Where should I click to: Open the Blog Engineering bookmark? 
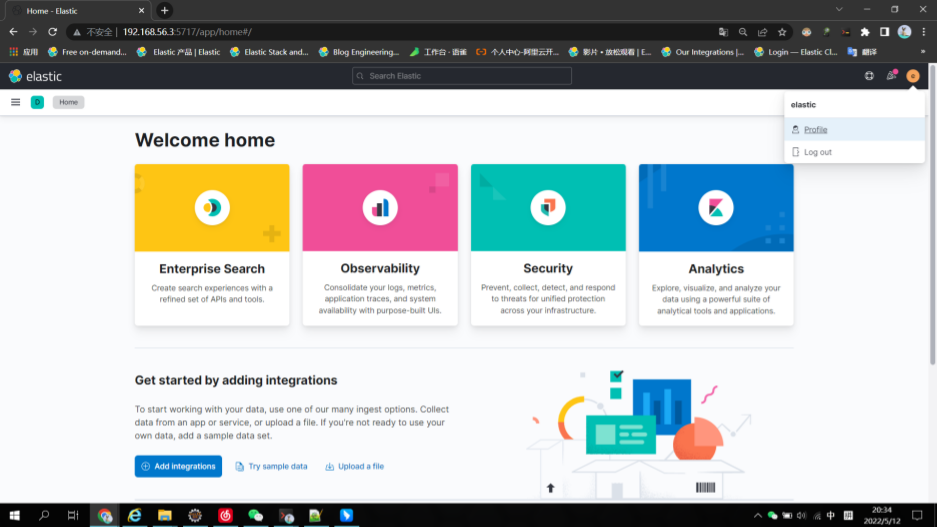[359, 52]
